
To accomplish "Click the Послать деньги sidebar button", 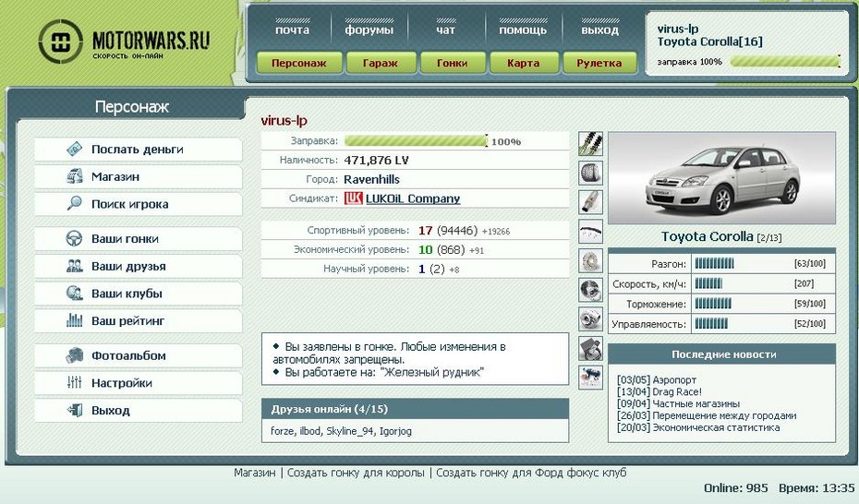I will click(138, 150).
